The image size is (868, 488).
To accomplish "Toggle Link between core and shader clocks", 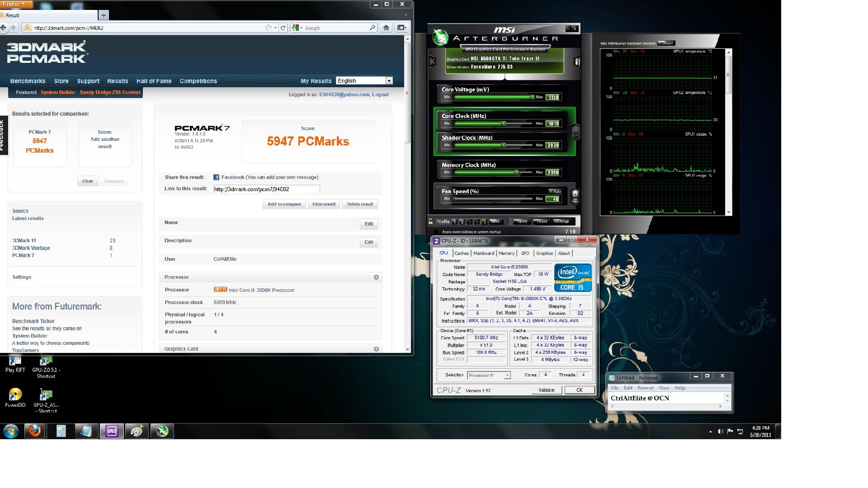I will (x=576, y=131).
